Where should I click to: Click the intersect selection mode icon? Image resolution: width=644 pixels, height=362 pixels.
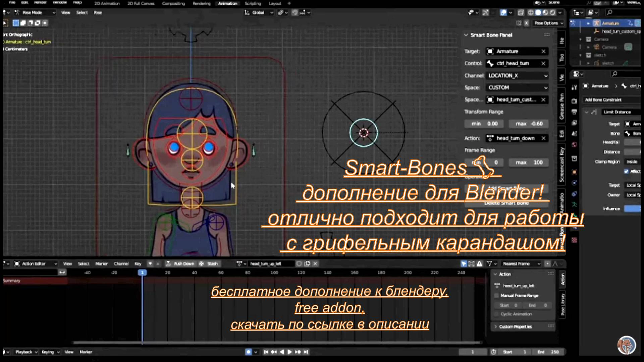click(45, 23)
